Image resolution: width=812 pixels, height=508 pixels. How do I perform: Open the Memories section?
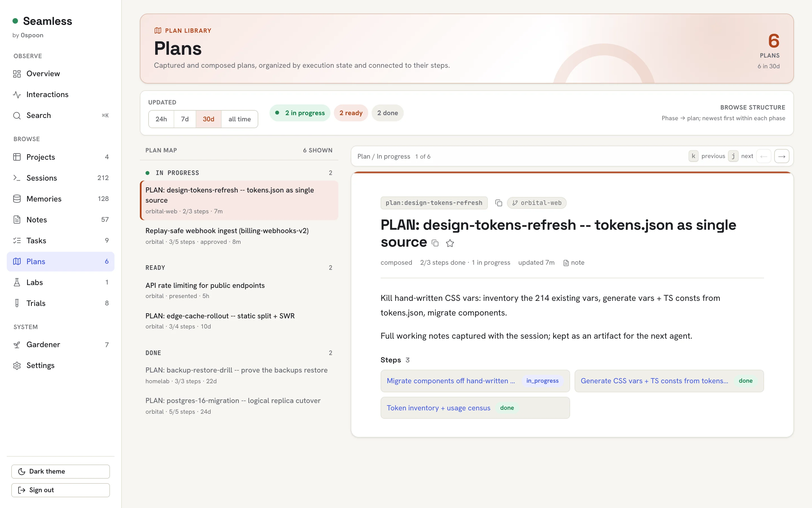tap(60, 199)
